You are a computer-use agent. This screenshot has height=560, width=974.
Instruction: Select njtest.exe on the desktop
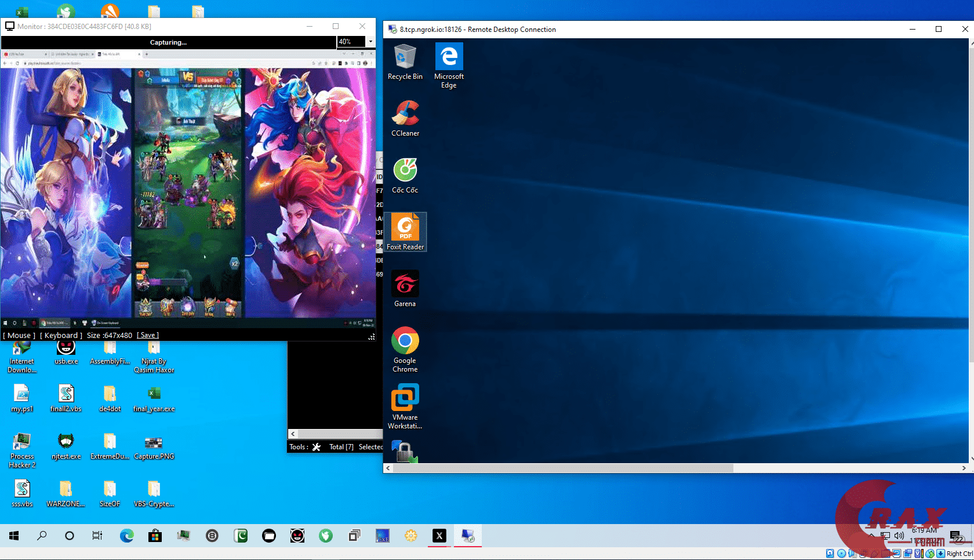[x=66, y=446]
